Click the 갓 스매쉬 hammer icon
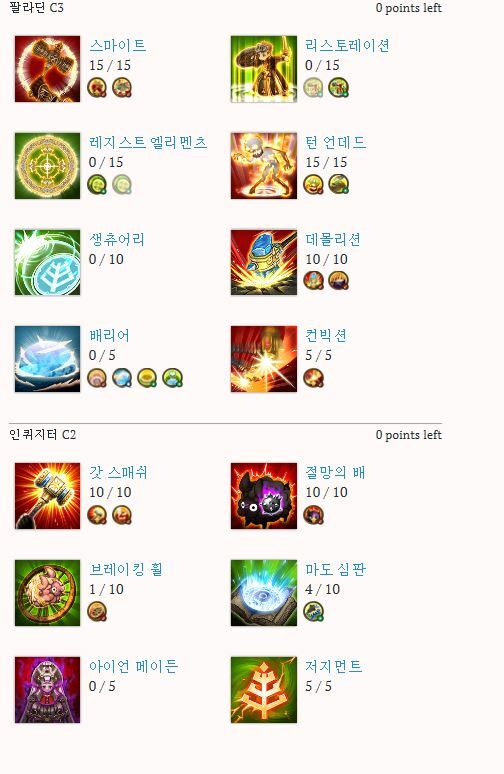504x774 pixels. [x=47, y=496]
